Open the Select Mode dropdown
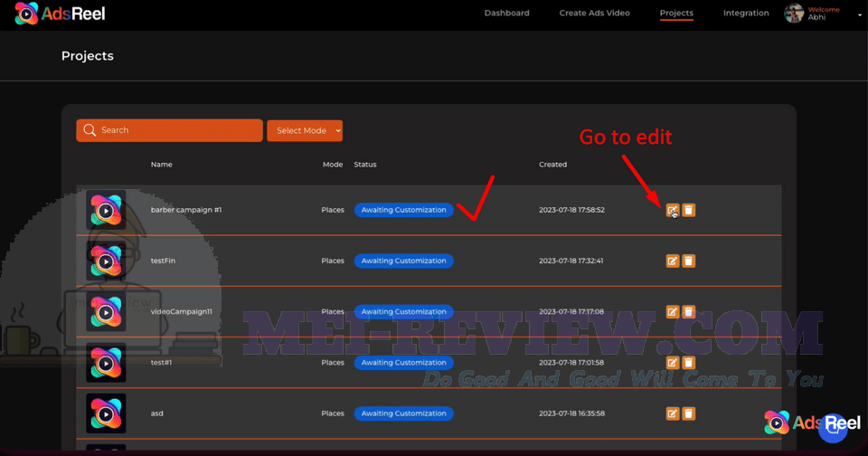Viewport: 868px width, 456px height. [305, 131]
